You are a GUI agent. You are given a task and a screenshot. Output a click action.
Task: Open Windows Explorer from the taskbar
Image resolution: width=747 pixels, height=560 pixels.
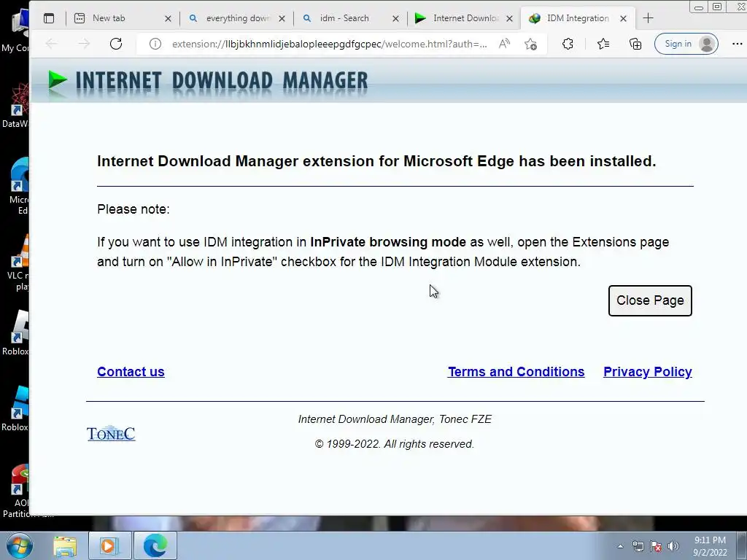[65, 546]
